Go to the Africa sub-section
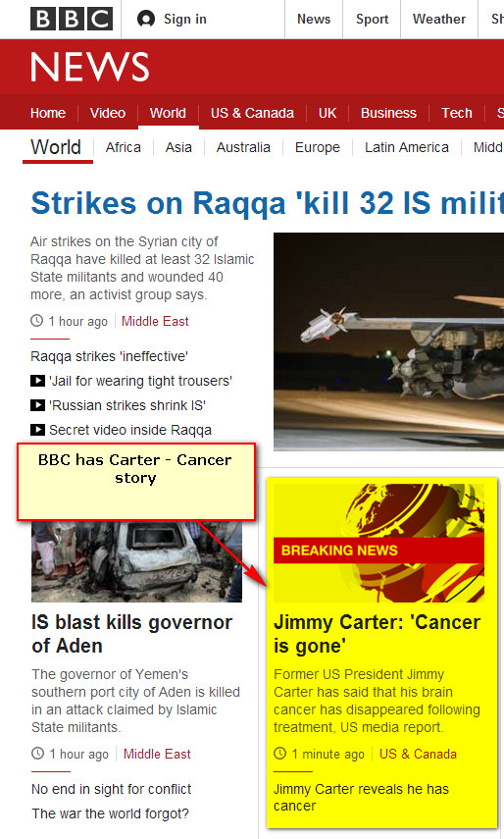This screenshot has height=839, width=504. (x=124, y=147)
